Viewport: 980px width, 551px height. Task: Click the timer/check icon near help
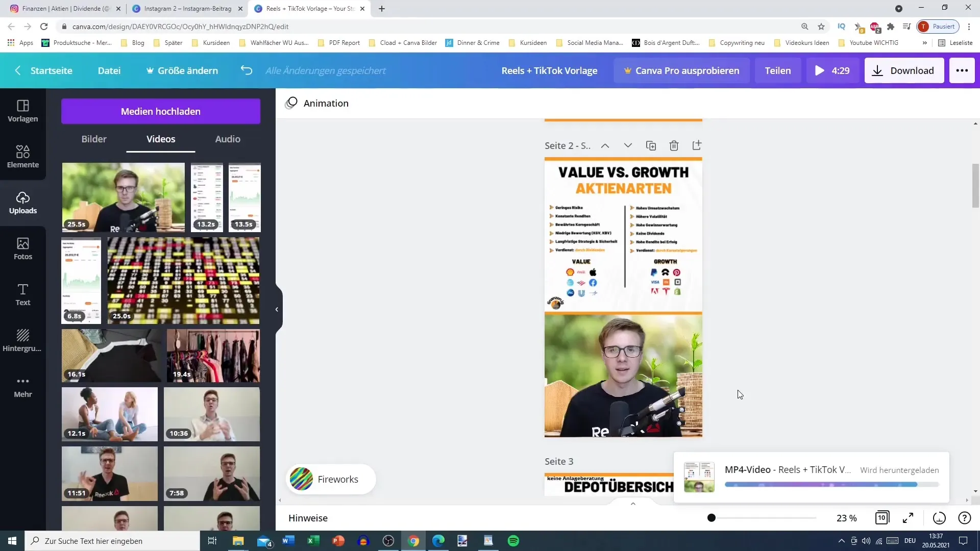coord(939,518)
